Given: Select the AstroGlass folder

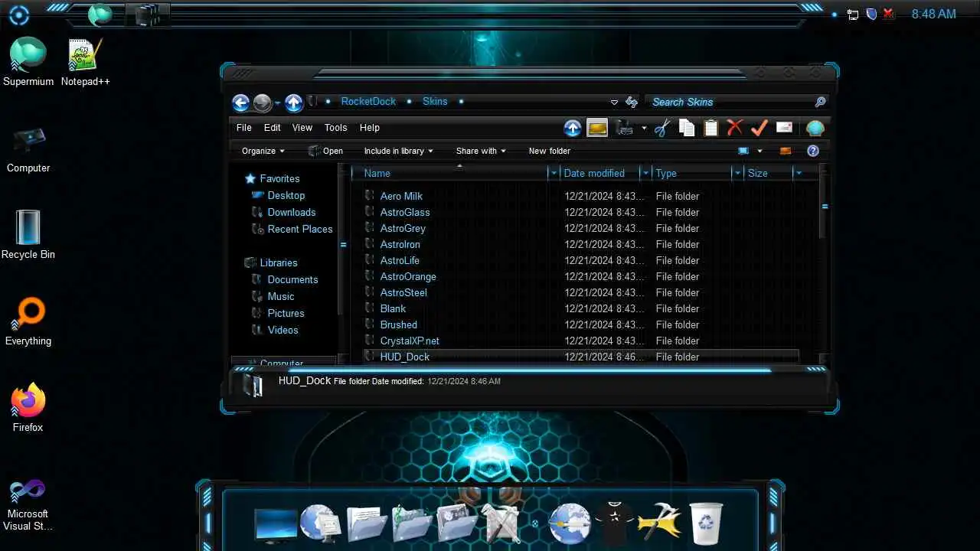Looking at the screenshot, I should [405, 212].
